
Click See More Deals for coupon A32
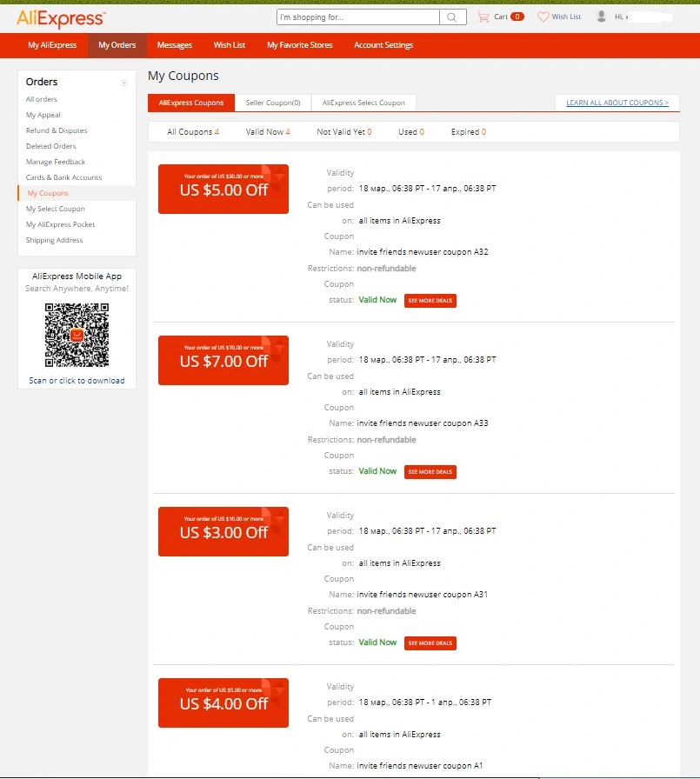(430, 301)
